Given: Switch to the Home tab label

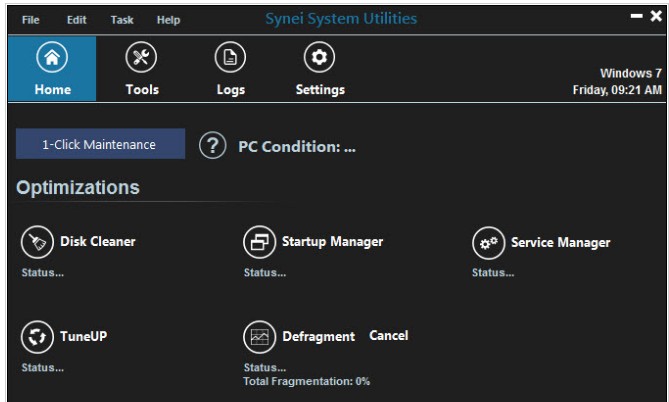Looking at the screenshot, I should click(52, 89).
